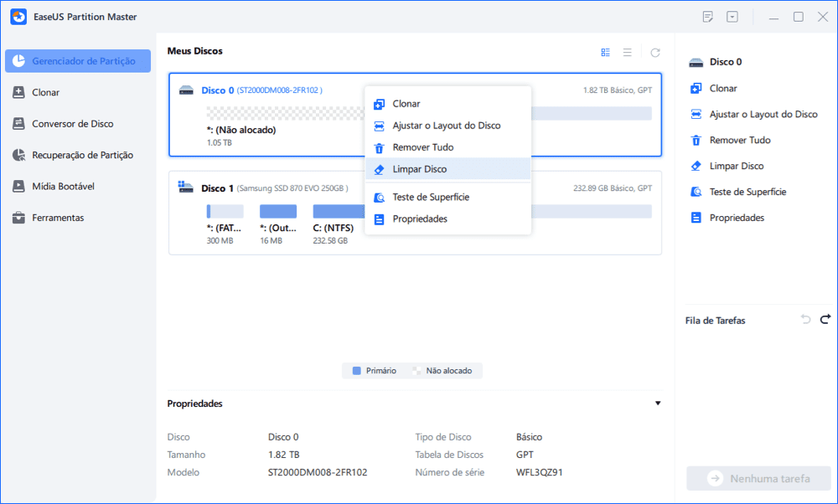Click the Nenhuma tarefa button
Viewport: 838px width, 504px height.
(758, 478)
